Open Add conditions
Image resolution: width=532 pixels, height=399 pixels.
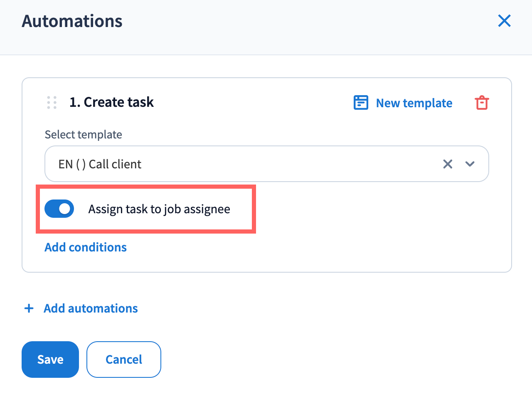pos(86,247)
